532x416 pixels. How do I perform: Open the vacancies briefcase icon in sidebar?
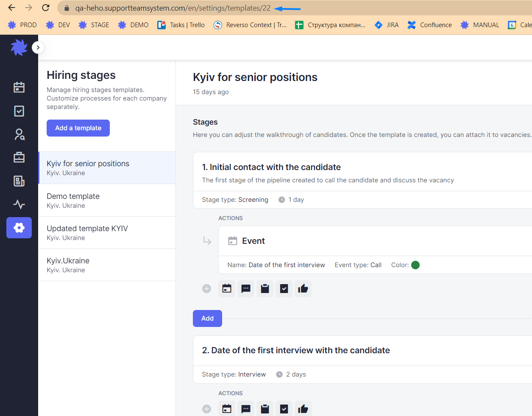[x=19, y=157]
